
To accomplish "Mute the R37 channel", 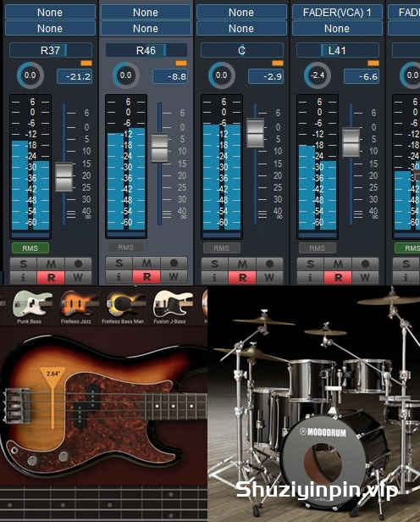I will pos(51,264).
